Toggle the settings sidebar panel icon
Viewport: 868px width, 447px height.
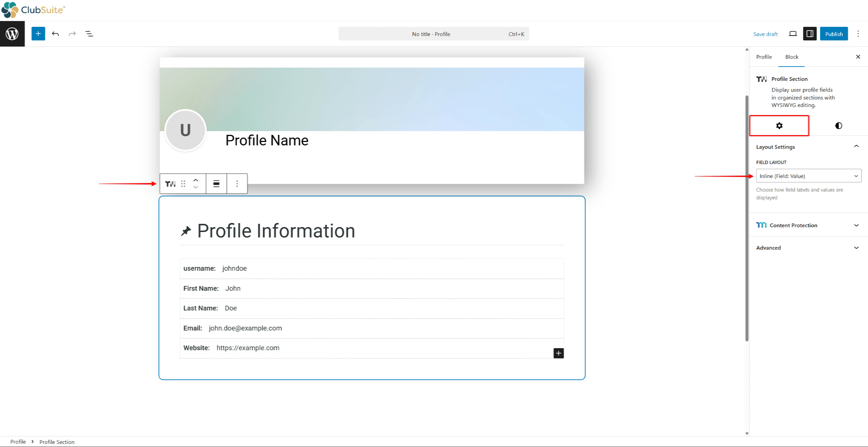(x=810, y=34)
